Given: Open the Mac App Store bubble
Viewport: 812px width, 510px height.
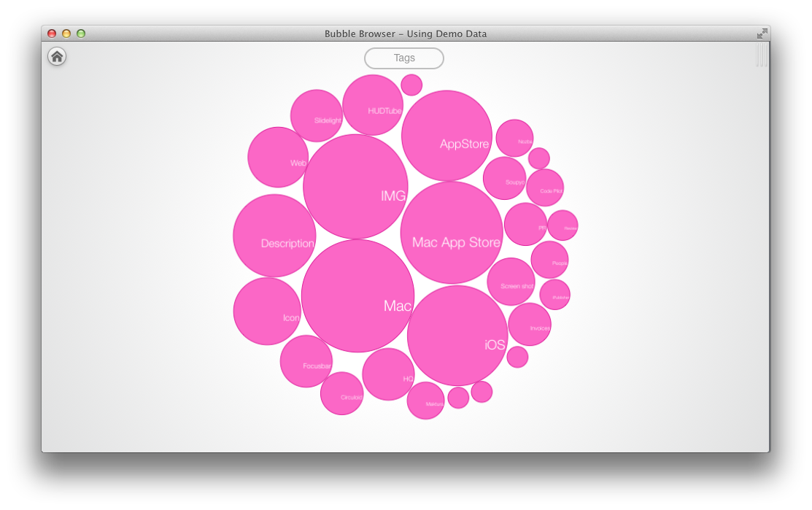Looking at the screenshot, I should click(452, 233).
